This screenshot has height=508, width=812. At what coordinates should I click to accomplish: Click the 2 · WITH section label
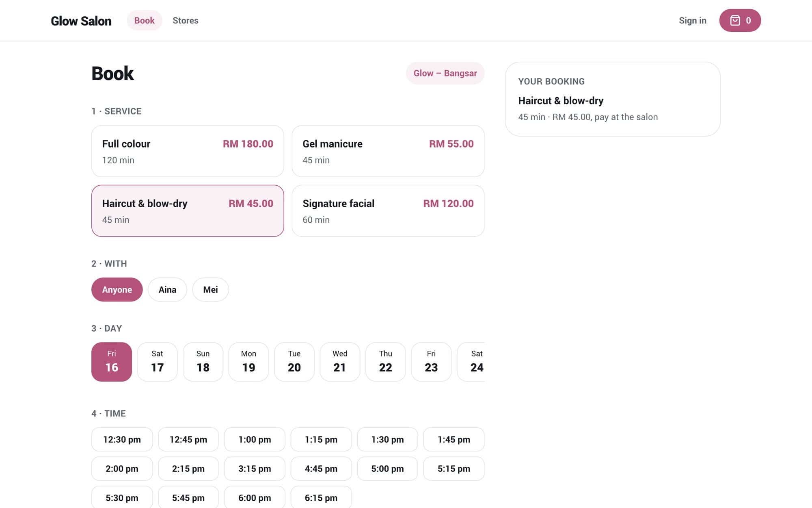[109, 264]
